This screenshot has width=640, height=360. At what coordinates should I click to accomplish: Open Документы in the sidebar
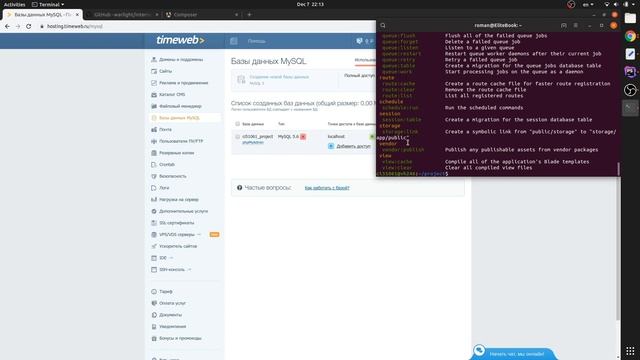[171, 315]
